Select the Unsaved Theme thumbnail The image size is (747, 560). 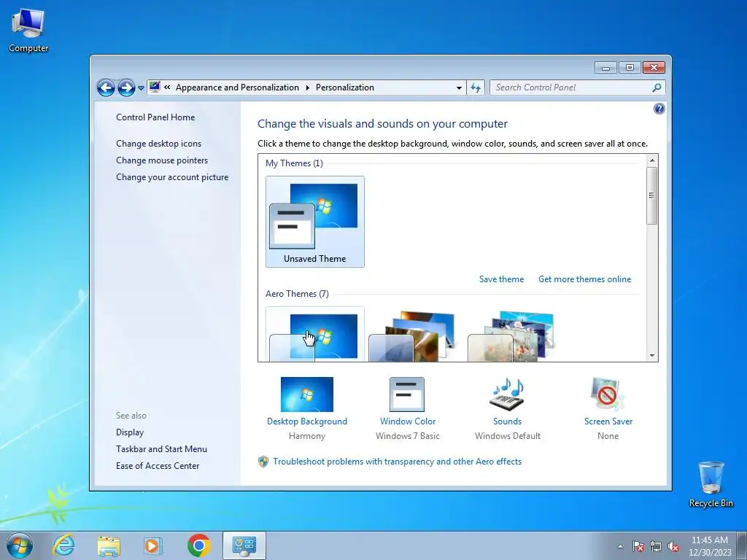pyautogui.click(x=315, y=222)
